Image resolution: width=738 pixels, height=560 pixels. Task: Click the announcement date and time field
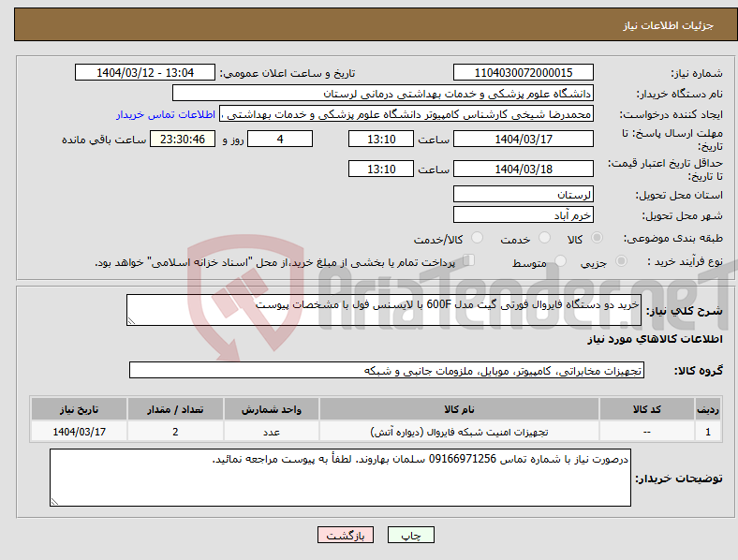tap(145, 72)
